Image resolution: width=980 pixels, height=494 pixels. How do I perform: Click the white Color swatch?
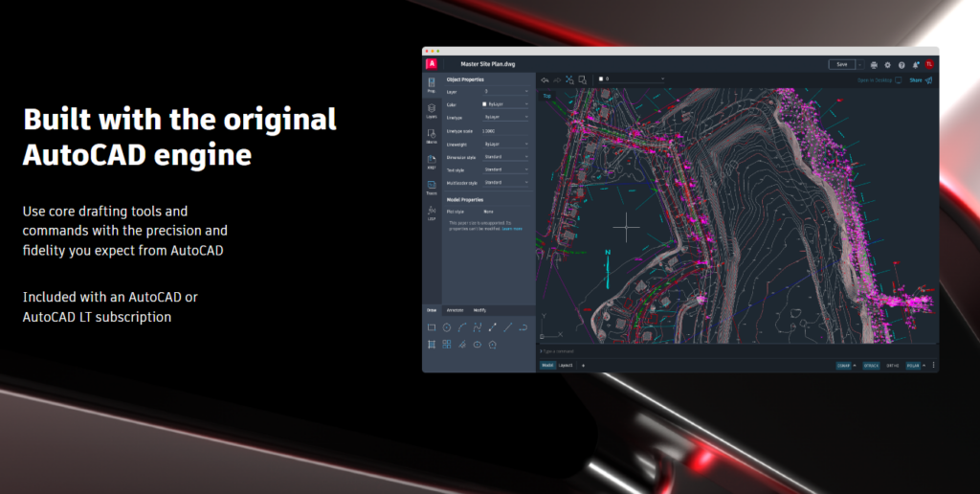pos(484,103)
